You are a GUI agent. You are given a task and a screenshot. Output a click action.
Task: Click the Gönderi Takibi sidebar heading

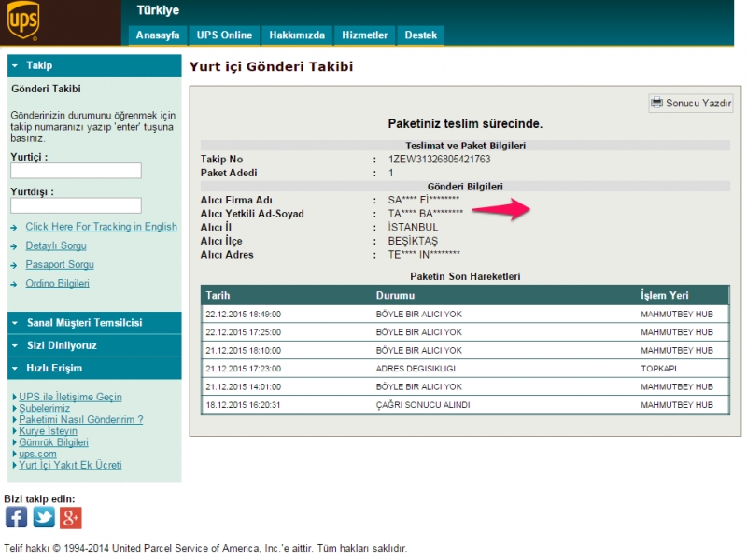[x=46, y=89]
